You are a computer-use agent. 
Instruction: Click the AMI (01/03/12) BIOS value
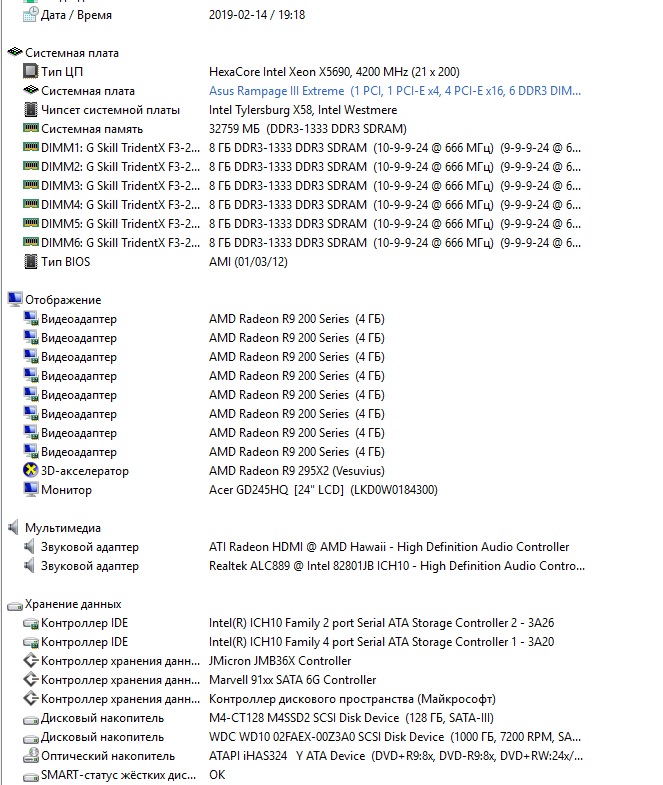(x=248, y=262)
